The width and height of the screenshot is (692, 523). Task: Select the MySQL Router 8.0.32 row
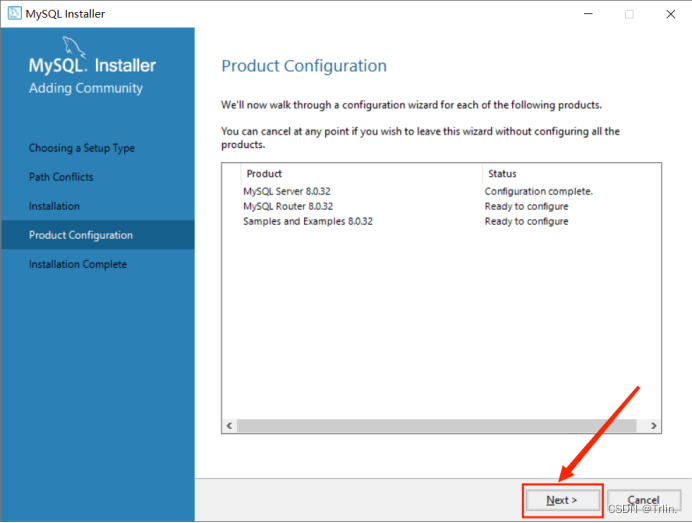[x=288, y=206]
